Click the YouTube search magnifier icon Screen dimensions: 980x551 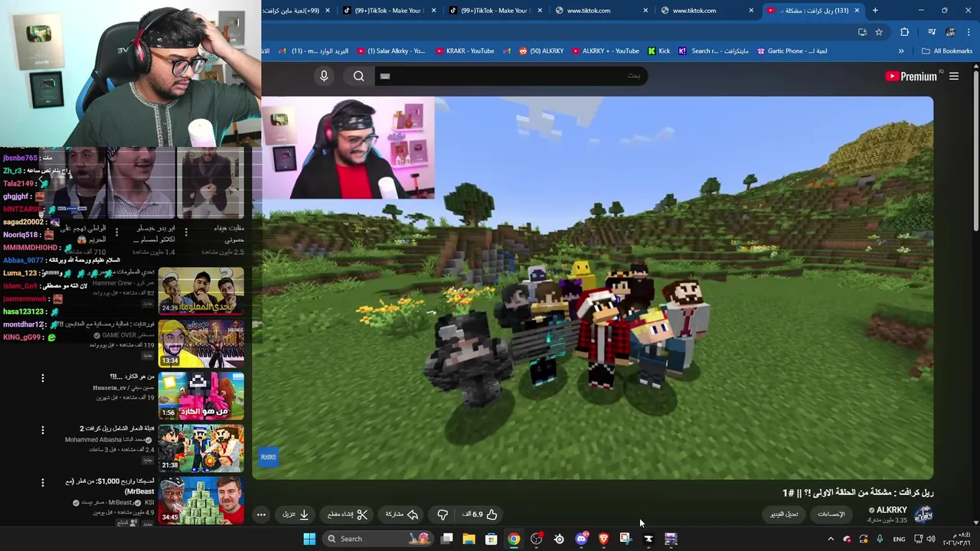pyautogui.click(x=359, y=76)
